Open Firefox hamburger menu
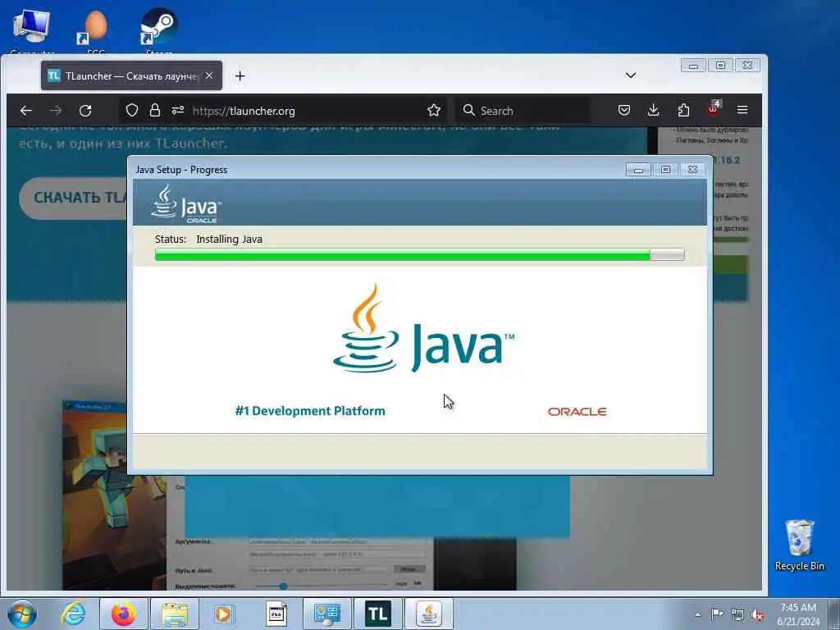This screenshot has width=840, height=630. coord(742,110)
